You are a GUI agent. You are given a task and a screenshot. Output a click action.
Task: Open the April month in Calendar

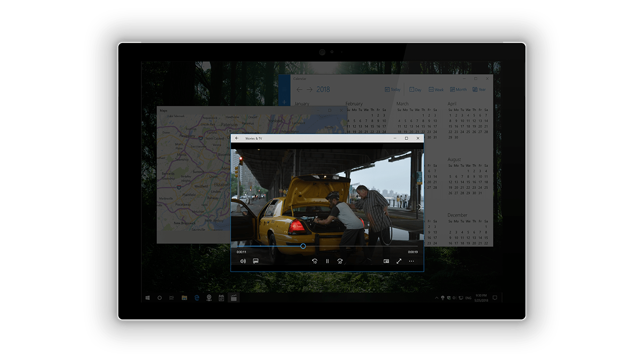coord(452,104)
